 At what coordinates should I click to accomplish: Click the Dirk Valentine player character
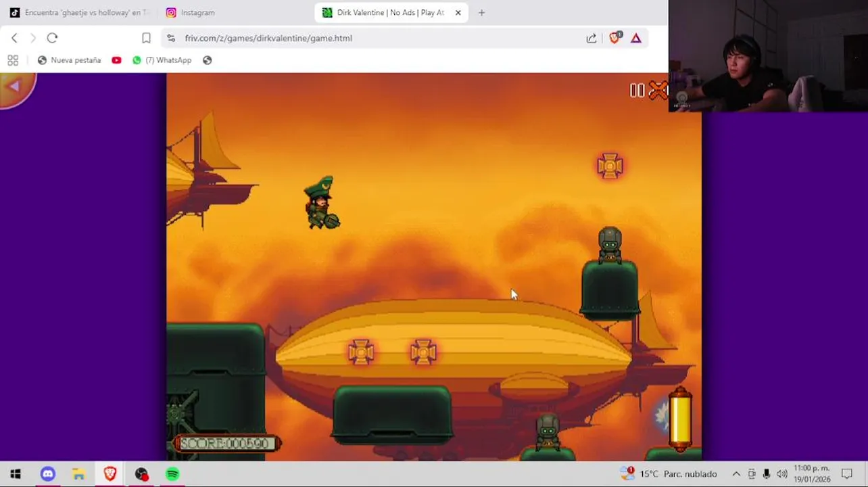coord(322,203)
